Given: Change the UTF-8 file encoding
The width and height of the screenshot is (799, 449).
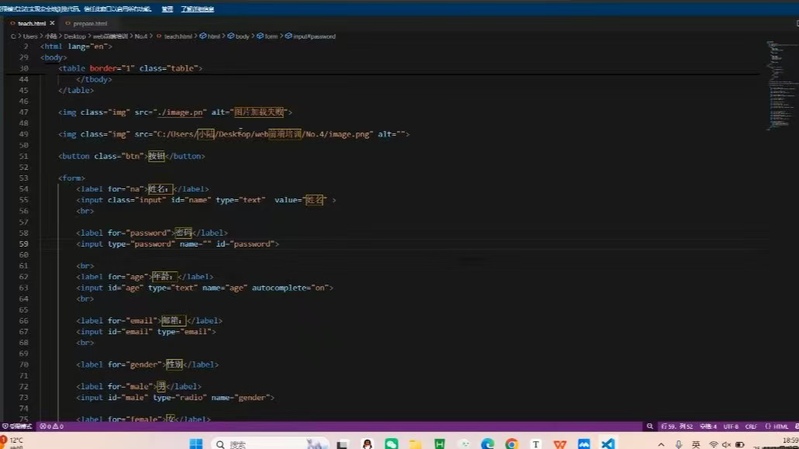Looking at the screenshot, I should [x=730, y=427].
